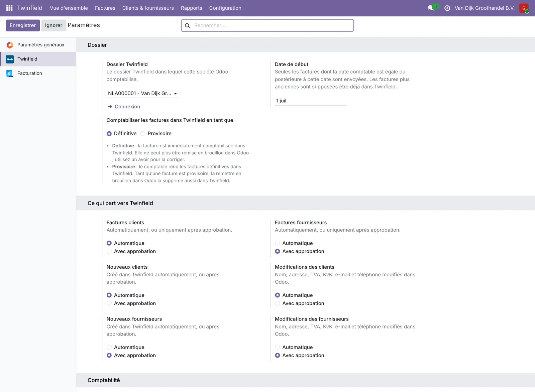Open the Rapports menu
Image resolution: width=535 pixels, height=392 pixels.
click(x=191, y=8)
